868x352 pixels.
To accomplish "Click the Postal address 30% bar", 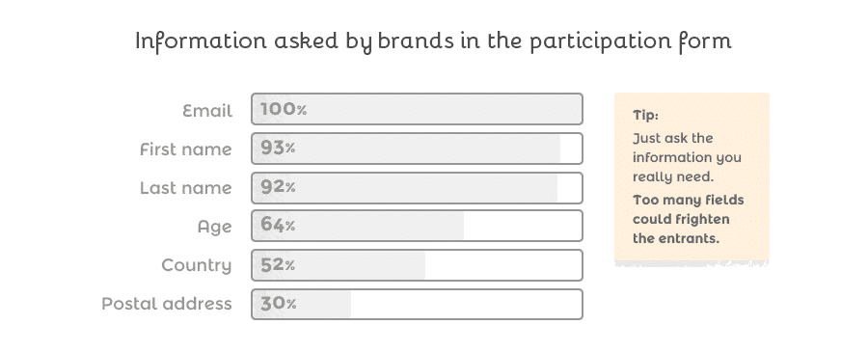I will coord(417,304).
